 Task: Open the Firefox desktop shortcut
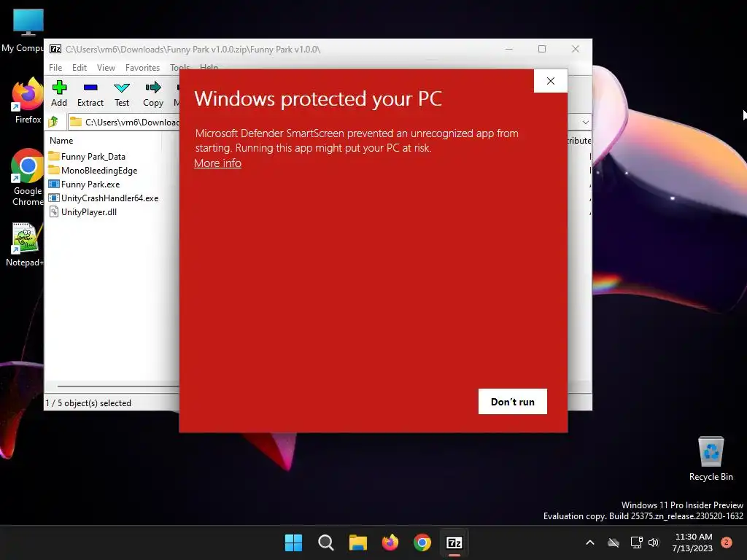tap(28, 101)
